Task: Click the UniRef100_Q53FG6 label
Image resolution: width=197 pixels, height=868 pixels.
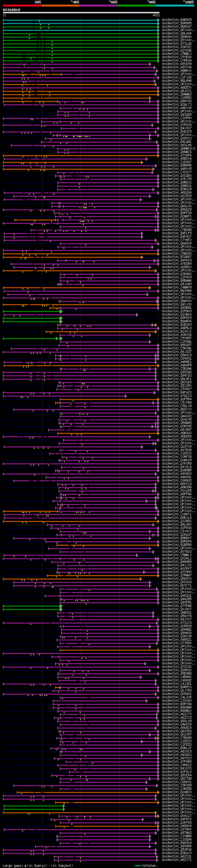Action: point(177,850)
